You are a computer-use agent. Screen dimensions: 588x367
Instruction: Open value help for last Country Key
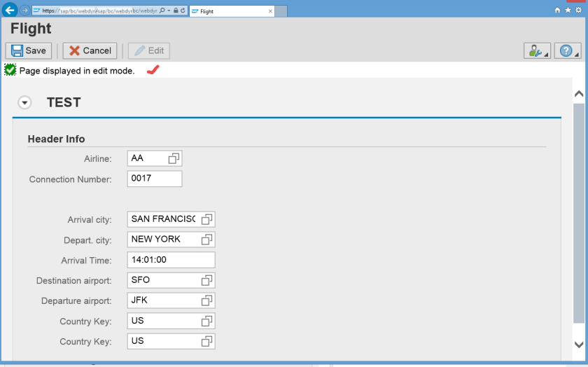point(206,341)
